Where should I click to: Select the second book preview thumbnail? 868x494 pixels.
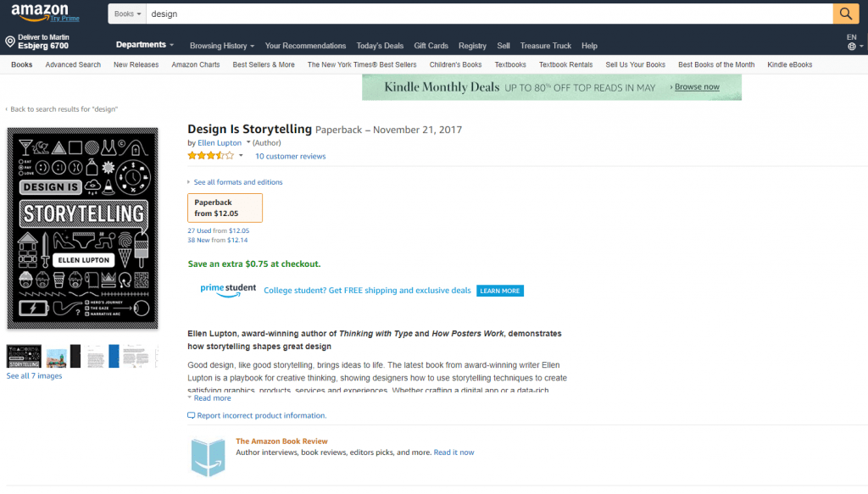[x=58, y=357]
